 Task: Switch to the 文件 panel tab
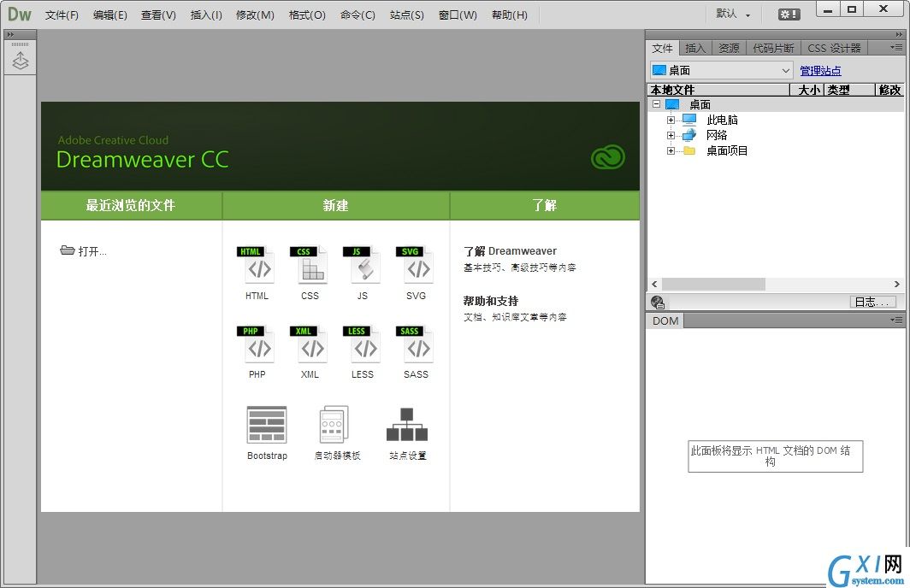(662, 48)
